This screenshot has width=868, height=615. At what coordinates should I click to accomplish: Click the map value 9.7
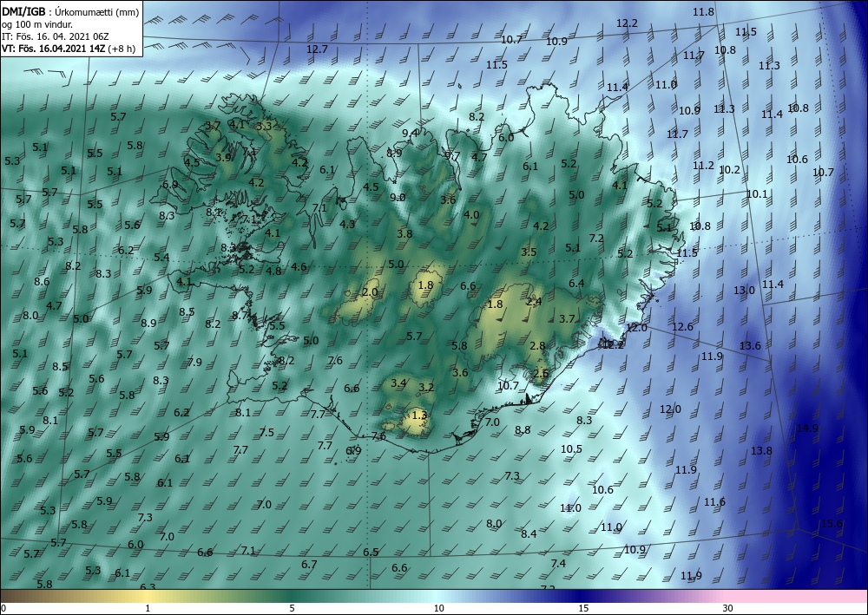(452, 156)
